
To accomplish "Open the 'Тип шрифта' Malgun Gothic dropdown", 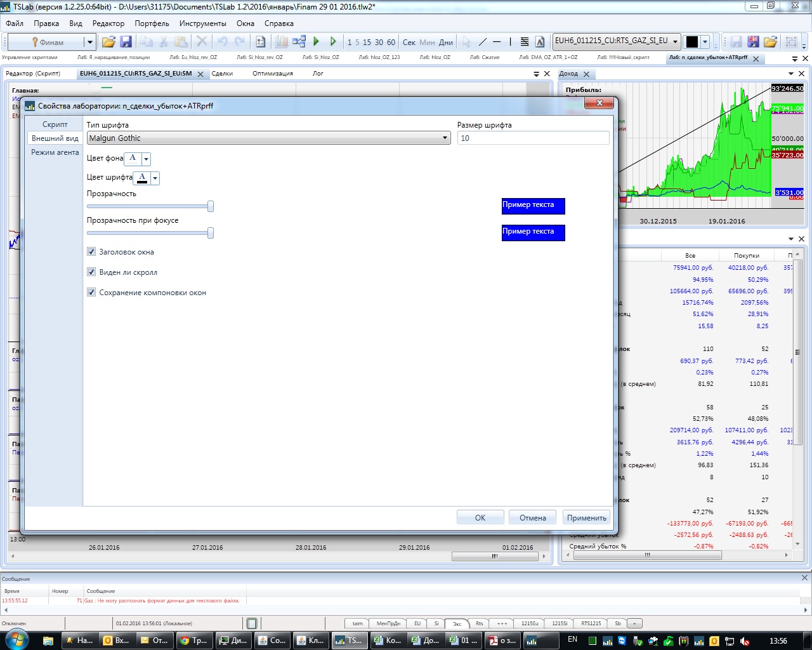I will (268, 138).
